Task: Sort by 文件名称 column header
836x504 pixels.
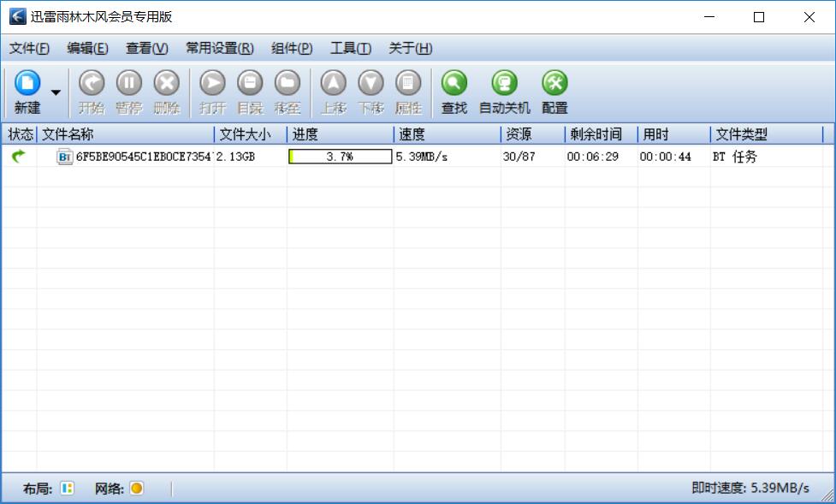Action: click(x=126, y=134)
